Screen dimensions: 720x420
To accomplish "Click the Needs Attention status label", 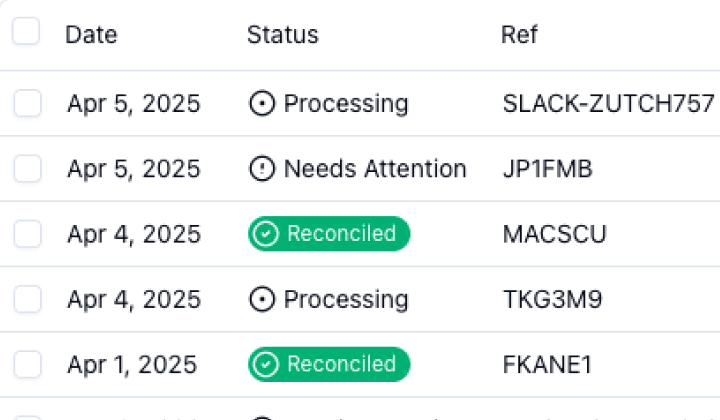I will (375, 169).
